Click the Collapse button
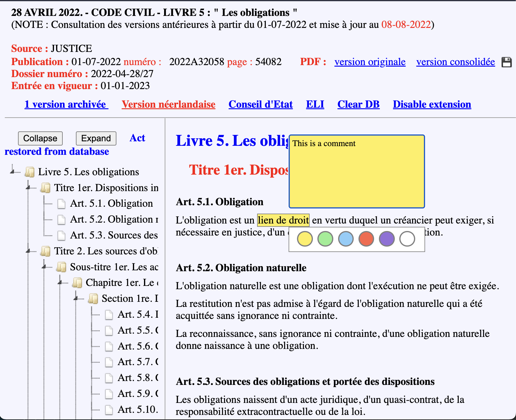The width and height of the screenshot is (516, 420). pos(40,138)
